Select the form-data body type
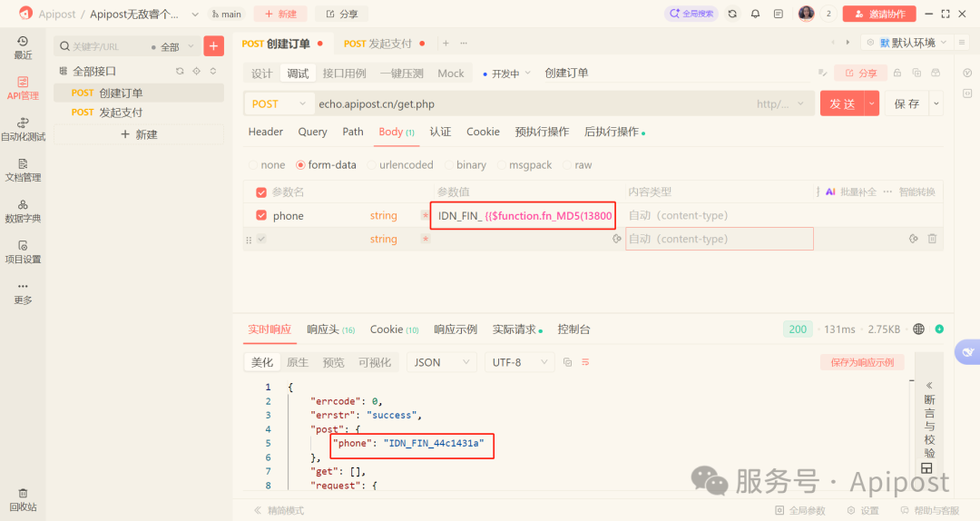The width and height of the screenshot is (980, 521). pos(327,165)
